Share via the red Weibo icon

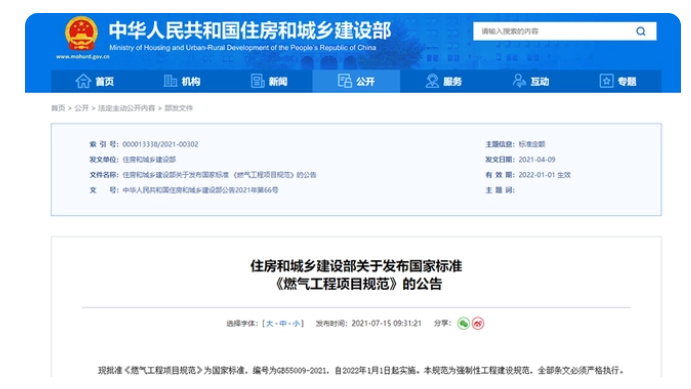click(x=478, y=323)
